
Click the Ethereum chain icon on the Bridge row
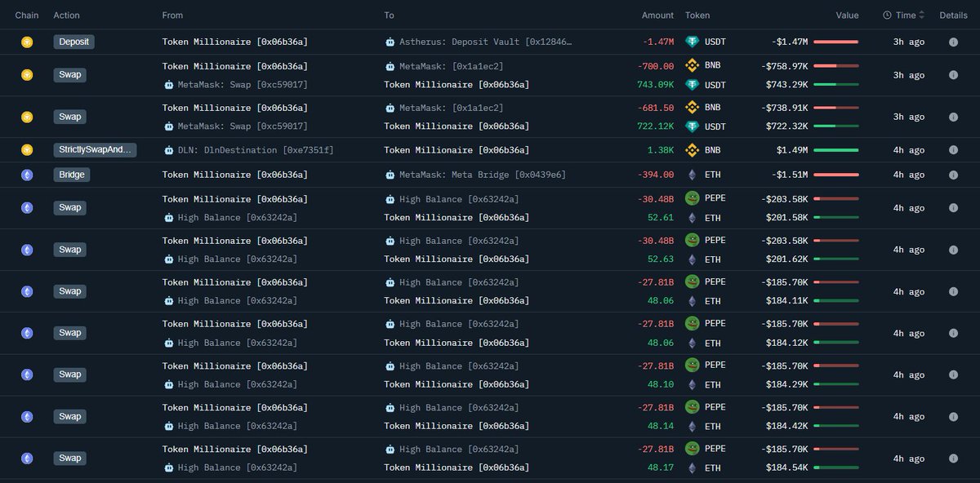[x=27, y=175]
